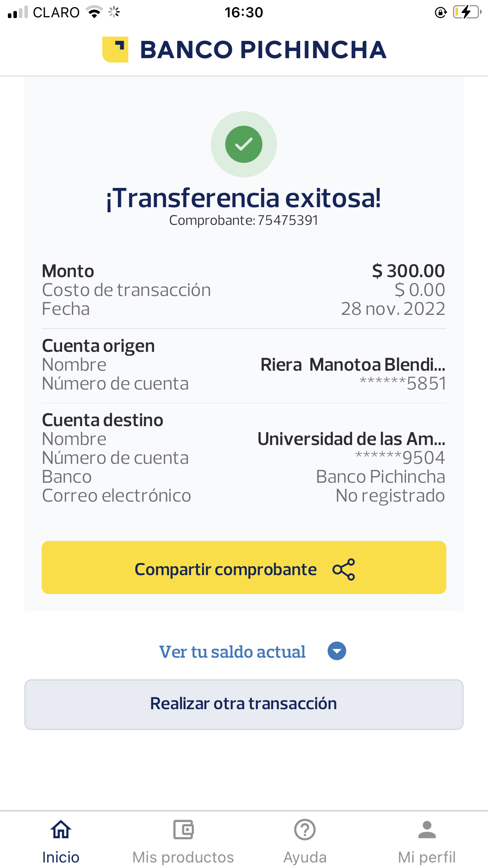Tap the Mi perfil person icon
The width and height of the screenshot is (488, 868).
coord(427,829)
